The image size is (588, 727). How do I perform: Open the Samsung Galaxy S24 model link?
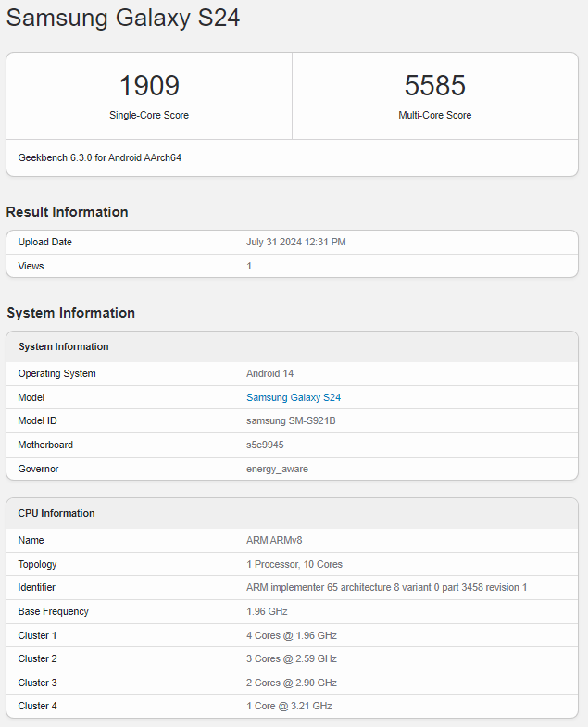click(294, 397)
